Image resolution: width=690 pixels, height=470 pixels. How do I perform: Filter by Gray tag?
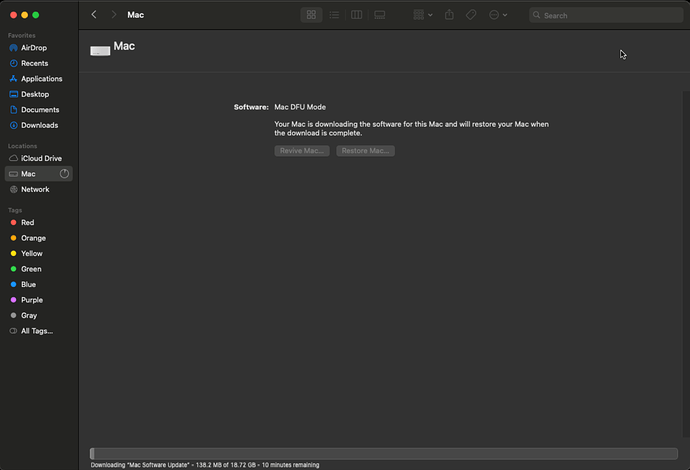39,316
